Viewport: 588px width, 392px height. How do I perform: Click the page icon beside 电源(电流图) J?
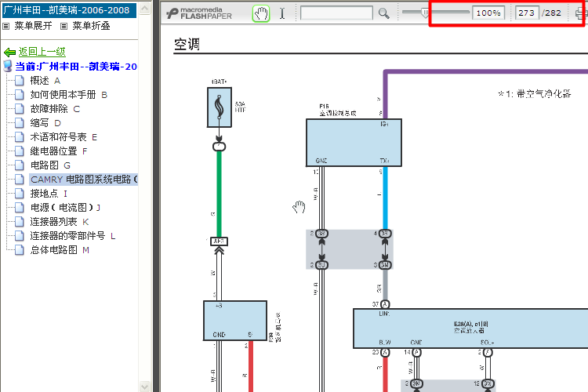pyautogui.click(x=20, y=208)
